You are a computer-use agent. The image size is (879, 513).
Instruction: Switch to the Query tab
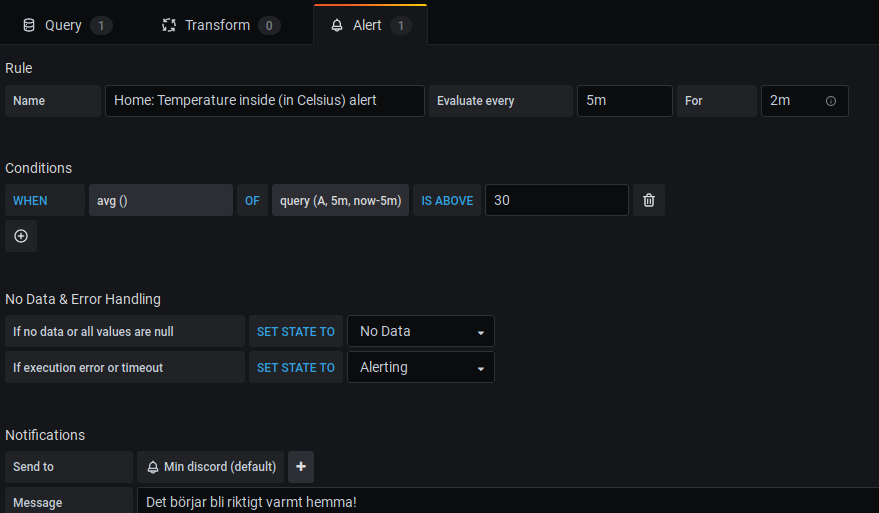click(63, 25)
